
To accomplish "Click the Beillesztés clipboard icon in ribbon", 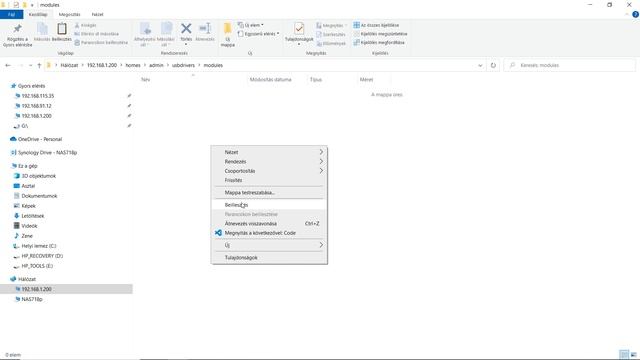I will coord(62,29).
